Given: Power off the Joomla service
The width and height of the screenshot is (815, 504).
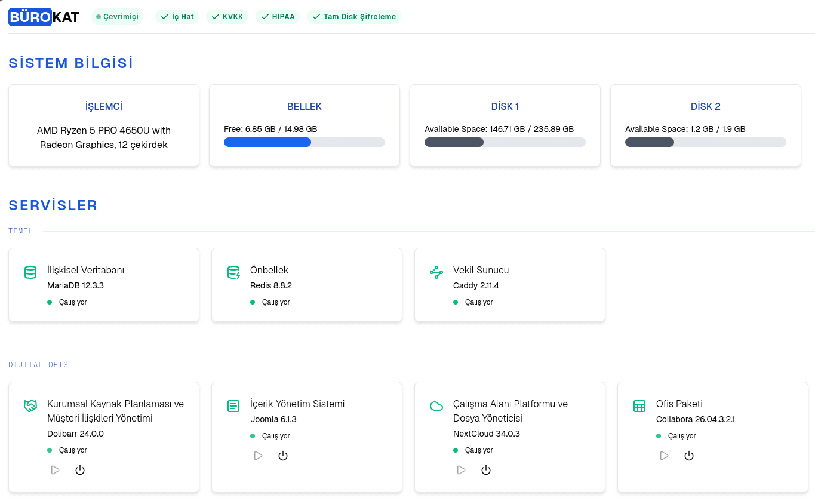Looking at the screenshot, I should click(283, 456).
